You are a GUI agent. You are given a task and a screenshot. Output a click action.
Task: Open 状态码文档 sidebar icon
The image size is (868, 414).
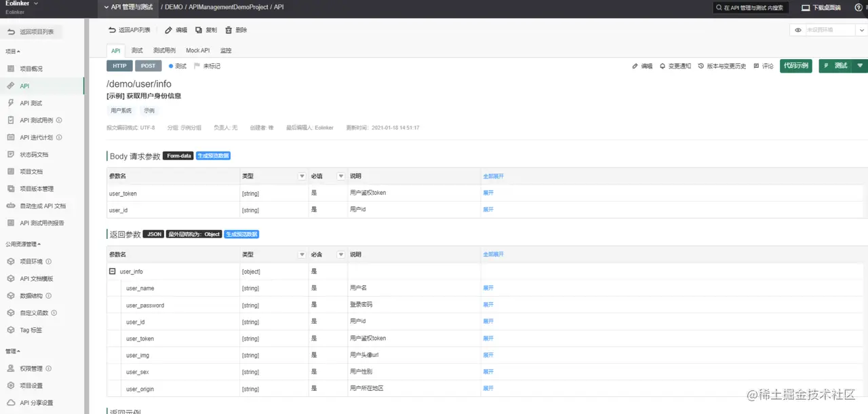(10, 154)
